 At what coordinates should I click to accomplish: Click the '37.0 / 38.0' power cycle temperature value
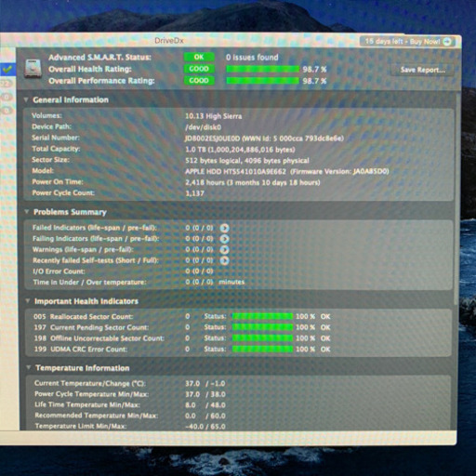point(205,394)
